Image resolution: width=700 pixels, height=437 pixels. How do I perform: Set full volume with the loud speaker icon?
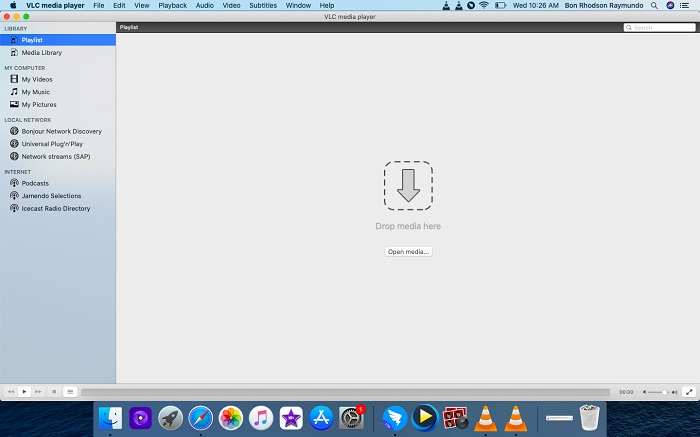pos(675,392)
